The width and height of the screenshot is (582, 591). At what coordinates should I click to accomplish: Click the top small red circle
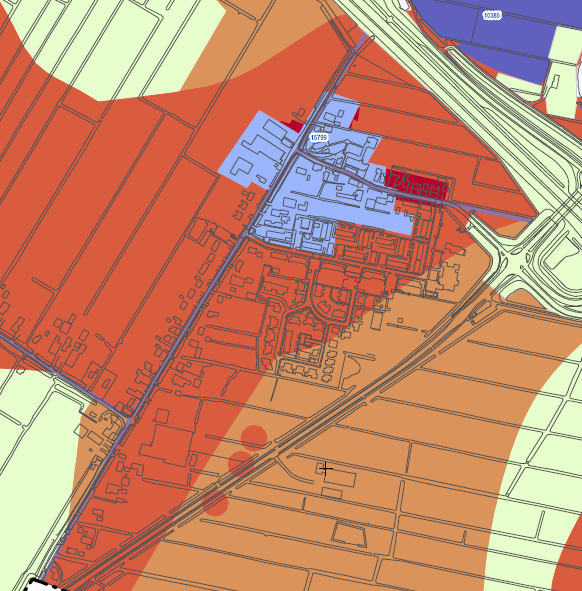pos(254,438)
